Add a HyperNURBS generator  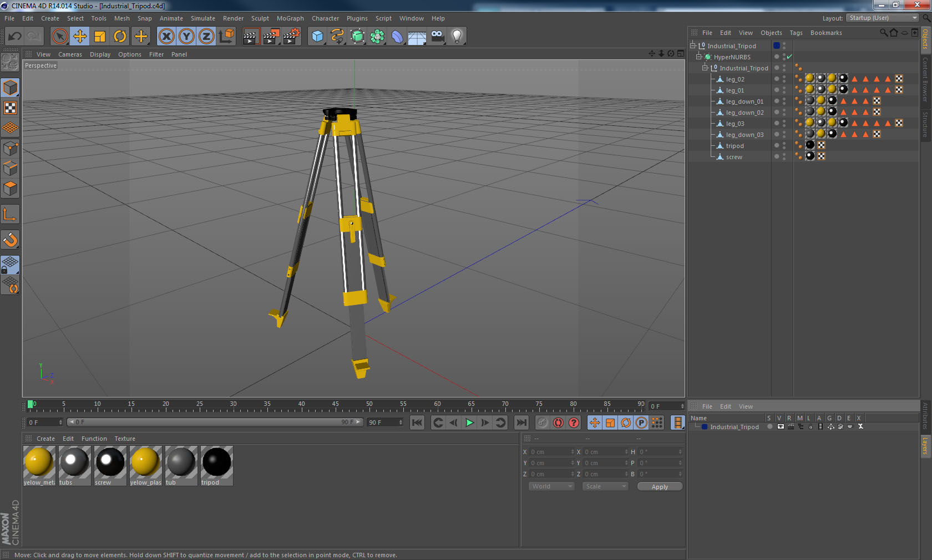click(x=357, y=37)
